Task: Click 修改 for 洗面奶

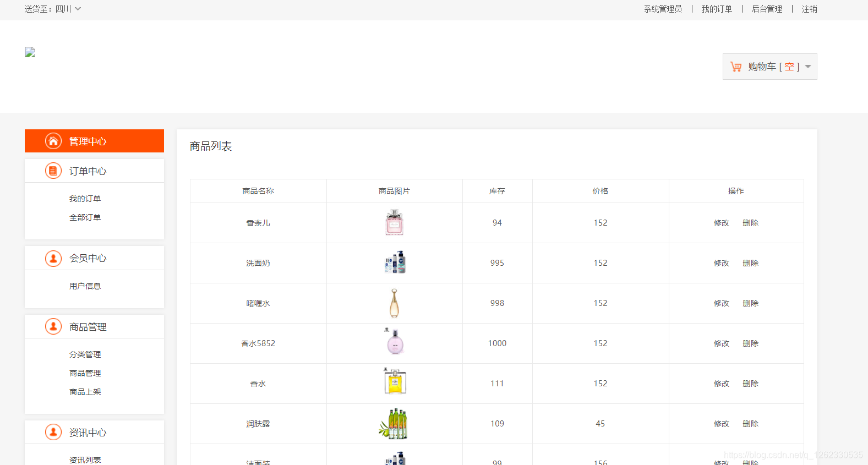Action: (x=721, y=263)
